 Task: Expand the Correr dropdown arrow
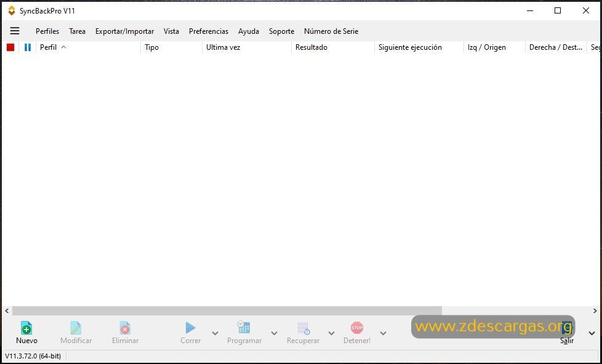point(215,333)
